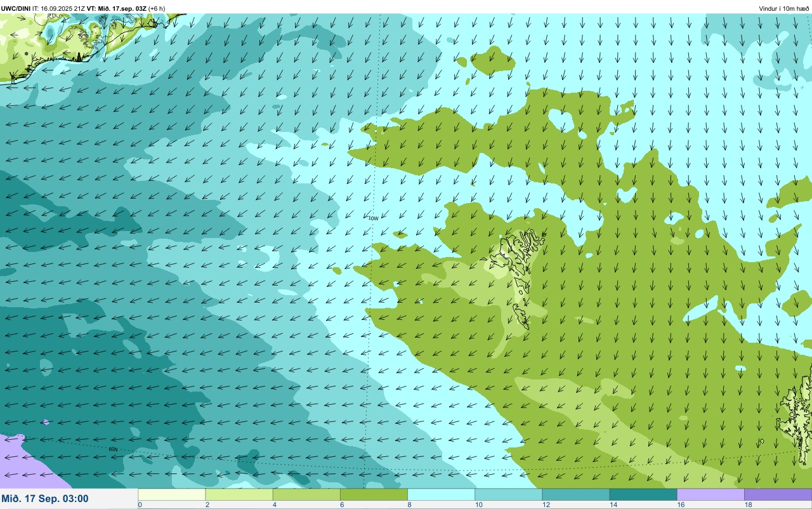
Task: Click the '10W' longitude label
Action: click(373, 218)
